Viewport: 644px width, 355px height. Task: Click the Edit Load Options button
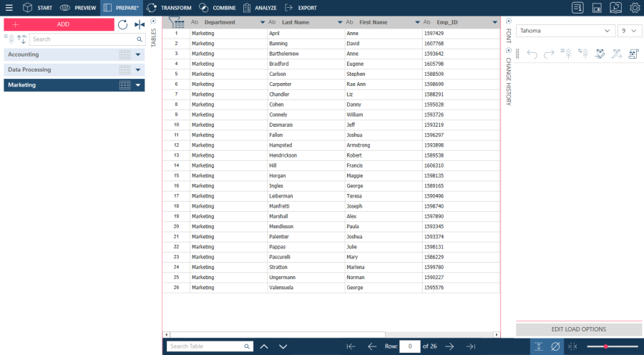(578, 329)
